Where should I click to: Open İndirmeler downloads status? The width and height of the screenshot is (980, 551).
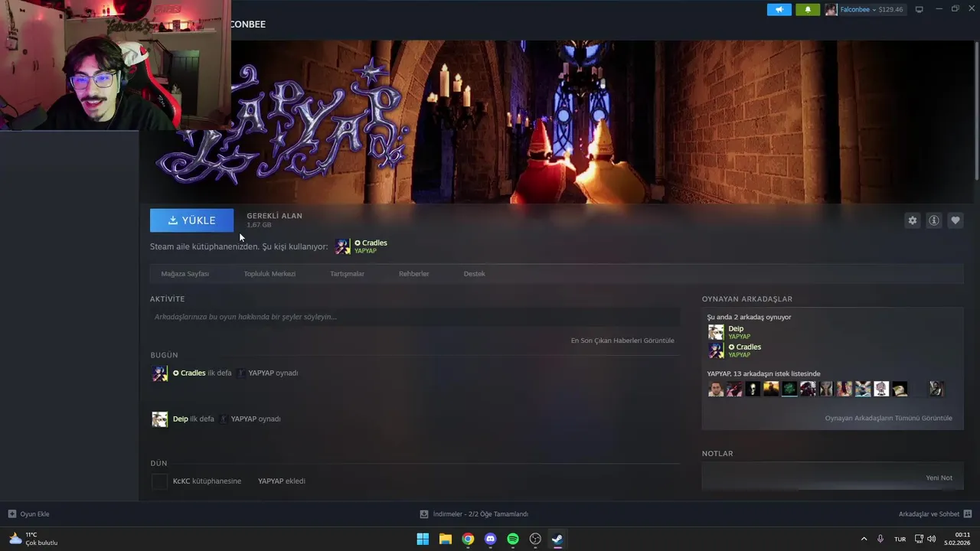point(480,514)
